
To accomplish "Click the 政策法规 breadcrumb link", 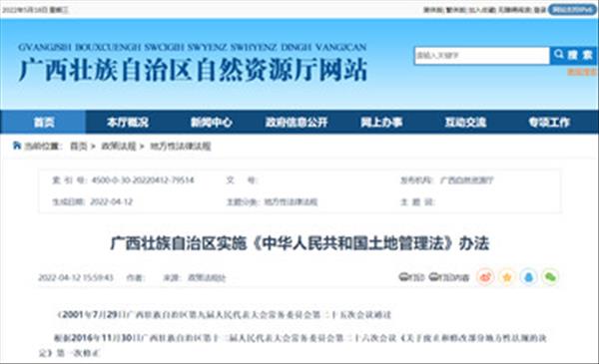I will point(119,147).
